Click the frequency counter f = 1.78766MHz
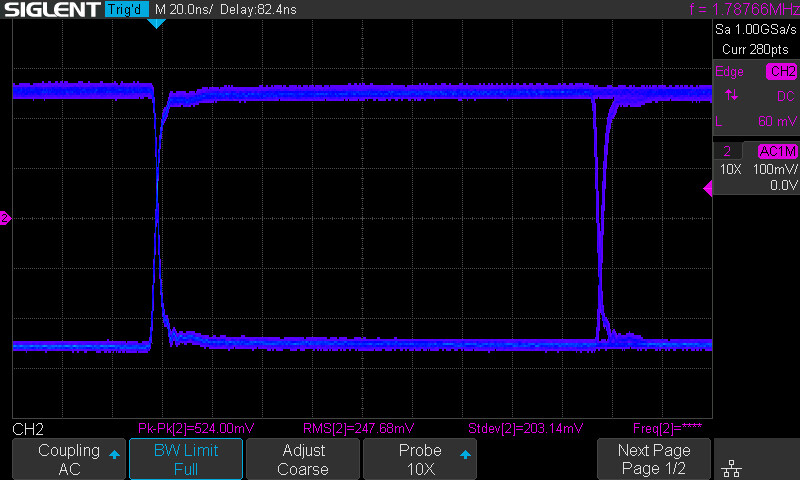800x480 pixels. [744, 9]
